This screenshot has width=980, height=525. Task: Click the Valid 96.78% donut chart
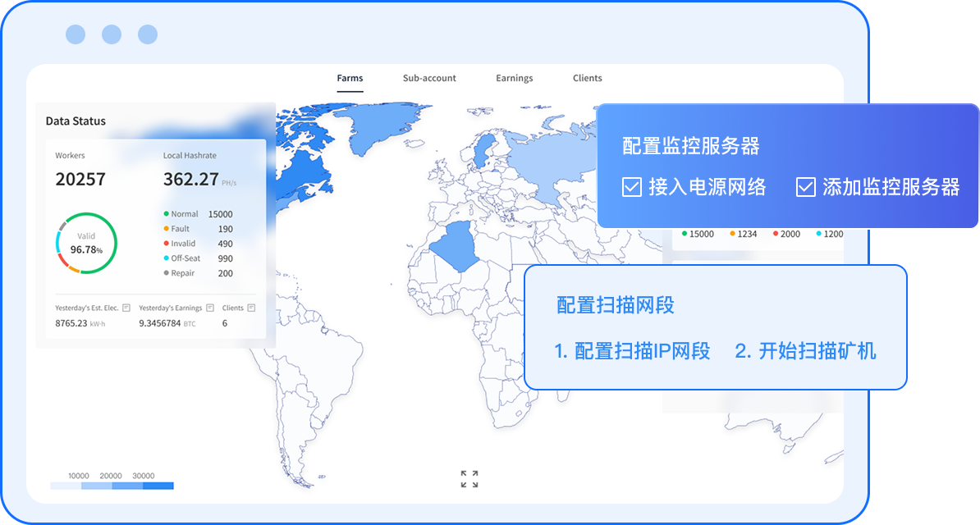(x=86, y=244)
